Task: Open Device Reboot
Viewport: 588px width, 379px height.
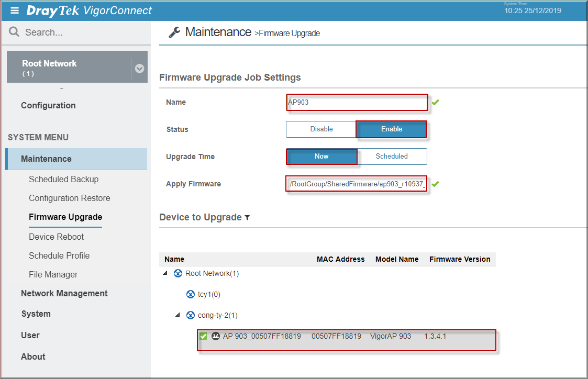Action: pos(56,237)
